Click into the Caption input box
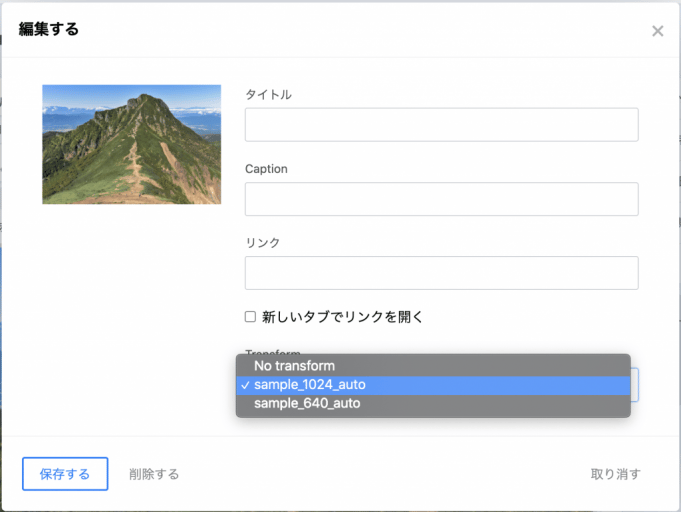Viewport: 681px width, 512px height. click(x=441, y=199)
